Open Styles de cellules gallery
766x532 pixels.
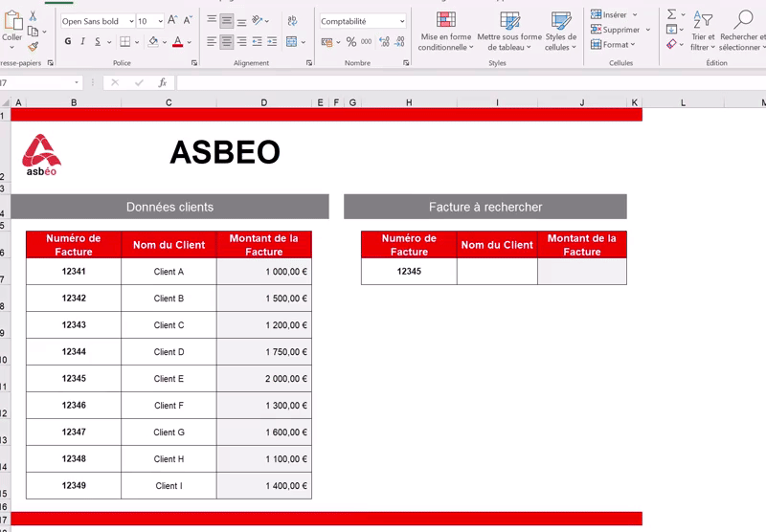pyautogui.click(x=560, y=32)
